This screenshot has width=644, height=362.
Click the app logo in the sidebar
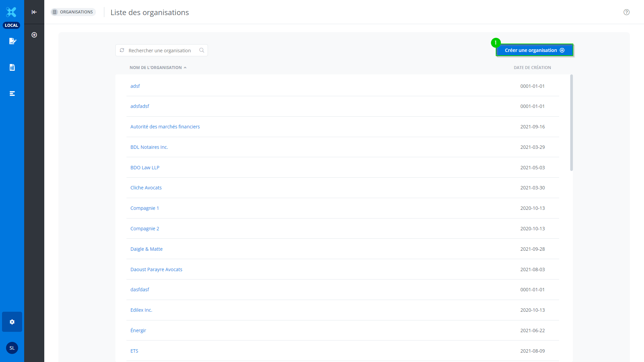[x=11, y=12]
